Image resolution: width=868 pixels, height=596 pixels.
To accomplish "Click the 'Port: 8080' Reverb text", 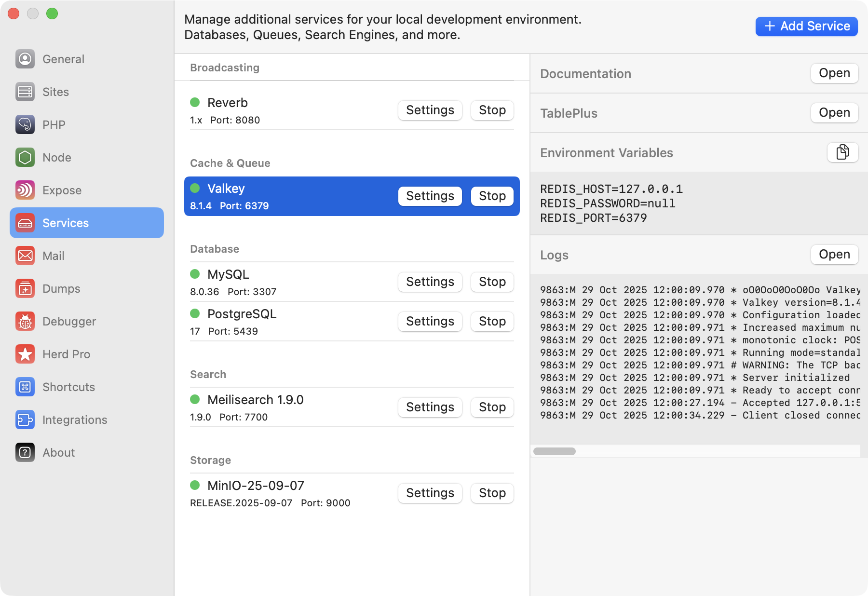I will (x=235, y=120).
